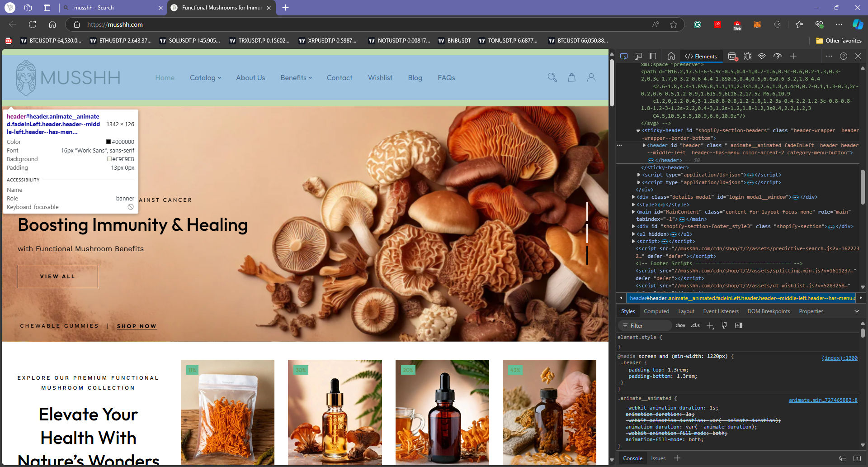This screenshot has height=467, width=868.
Task: Open the FAQs page
Action: [446, 78]
